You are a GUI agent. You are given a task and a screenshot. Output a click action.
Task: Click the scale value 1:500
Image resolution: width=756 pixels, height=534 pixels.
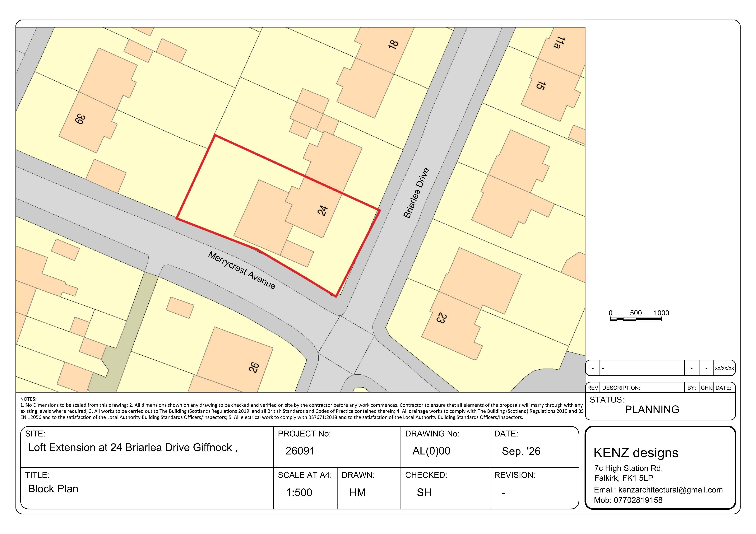pos(299,492)
